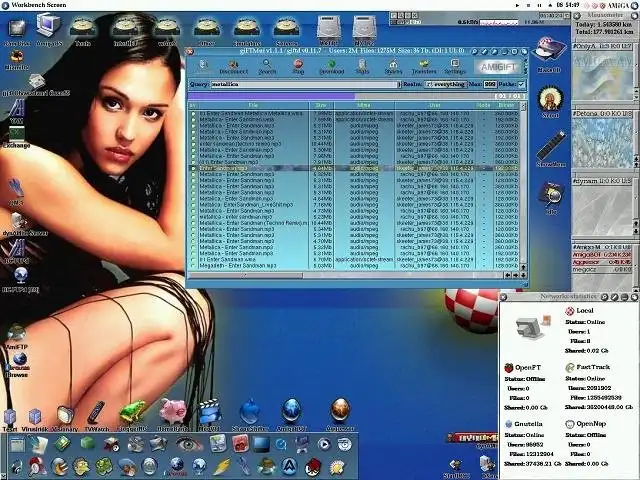Click the ShowRam memory stick icon
The width and height of the screenshot is (640, 480).
pos(551,149)
